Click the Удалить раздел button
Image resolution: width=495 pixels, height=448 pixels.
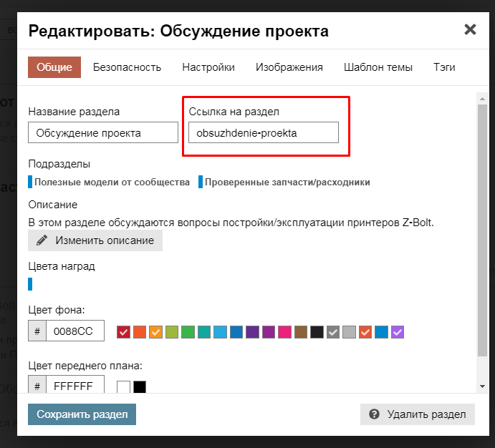tap(418, 414)
